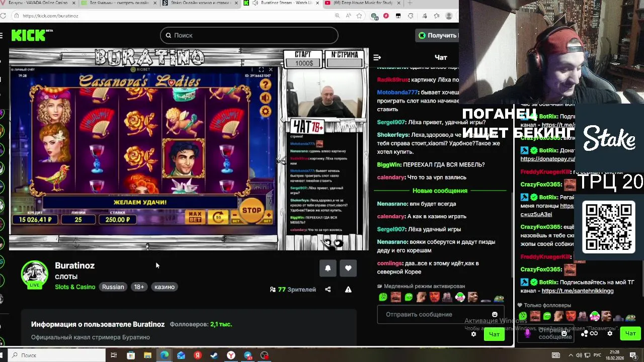Switch to the Deep House Music YouTube tab
Image resolution: width=644 pixels, height=362 pixels.
[362, 3]
